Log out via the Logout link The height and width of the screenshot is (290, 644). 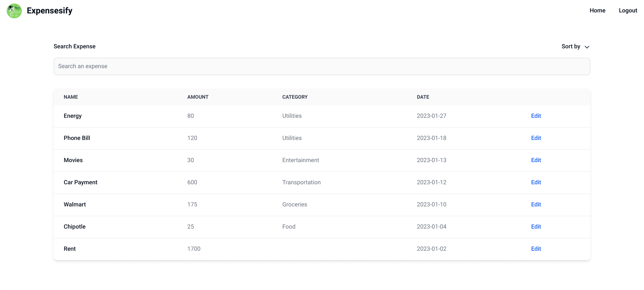click(628, 10)
